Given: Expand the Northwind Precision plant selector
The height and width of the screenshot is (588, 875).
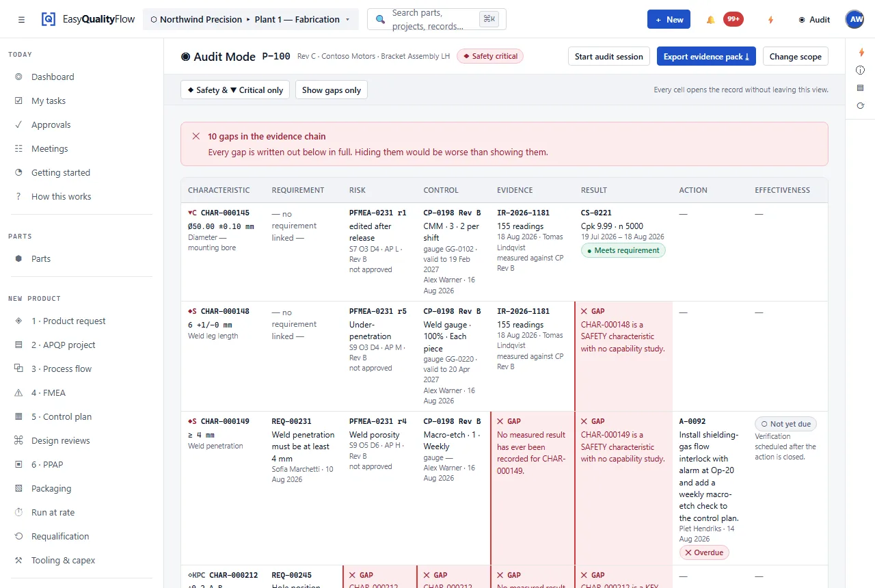Looking at the screenshot, I should (251, 19).
